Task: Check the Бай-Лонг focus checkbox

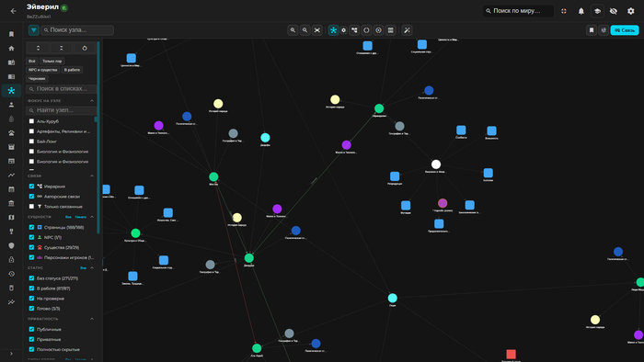Action: [x=31, y=141]
